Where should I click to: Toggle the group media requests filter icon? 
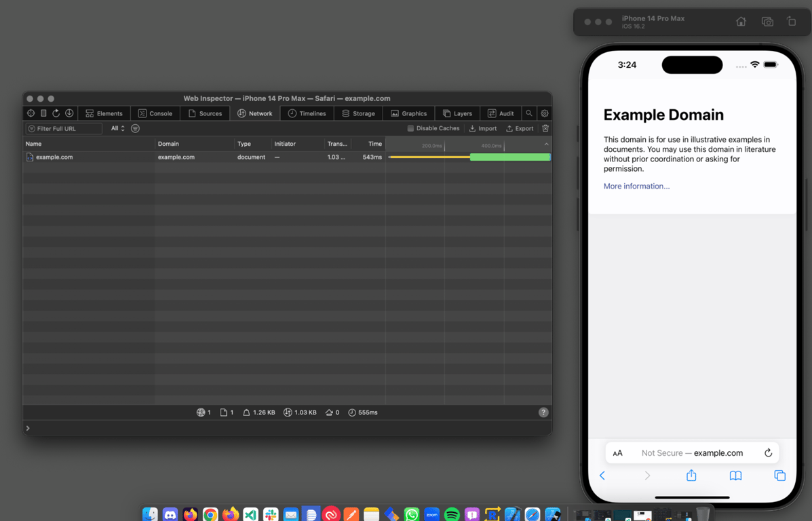coord(135,128)
